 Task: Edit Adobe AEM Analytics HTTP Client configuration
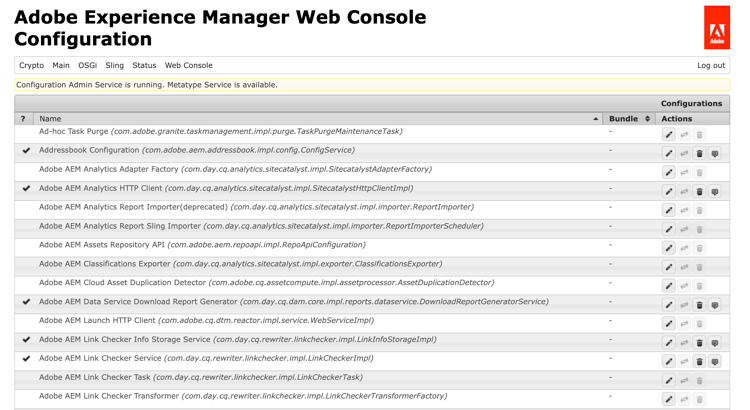click(669, 191)
